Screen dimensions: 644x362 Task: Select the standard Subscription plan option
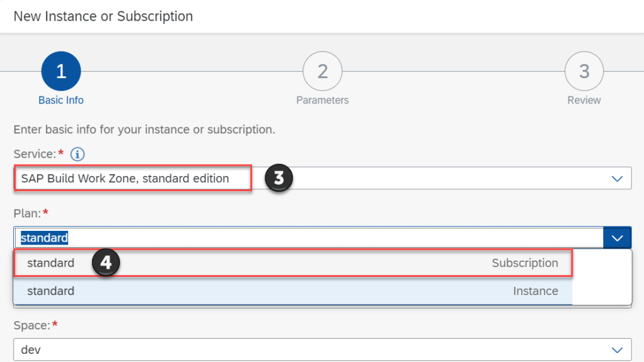click(292, 263)
